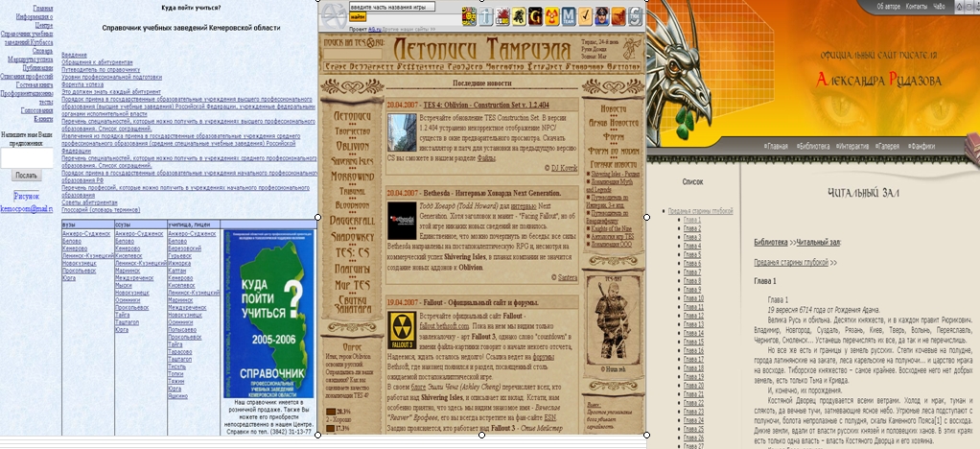Click the dark creature on yellow icon

(519, 15)
